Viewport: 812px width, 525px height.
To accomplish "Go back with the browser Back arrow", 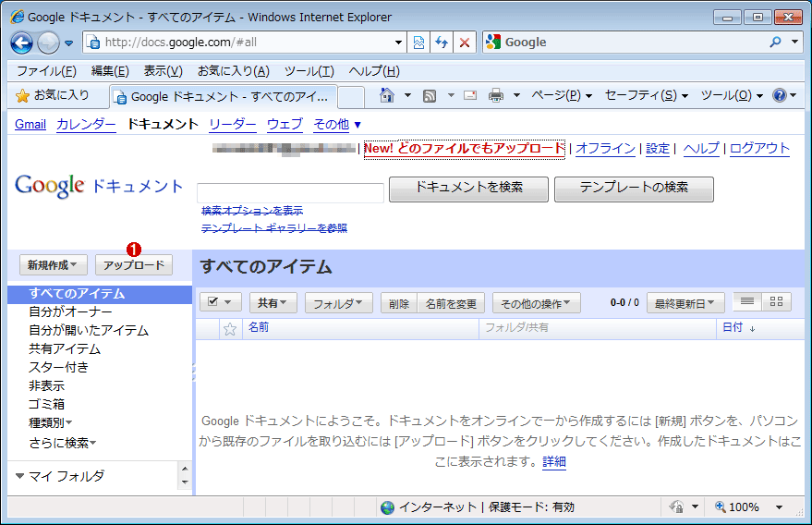I will coord(22,43).
